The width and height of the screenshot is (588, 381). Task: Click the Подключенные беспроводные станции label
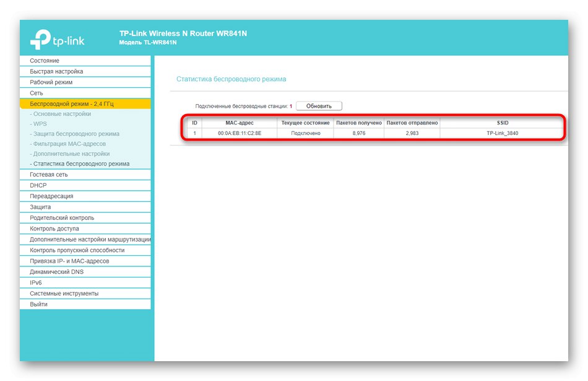pos(241,106)
